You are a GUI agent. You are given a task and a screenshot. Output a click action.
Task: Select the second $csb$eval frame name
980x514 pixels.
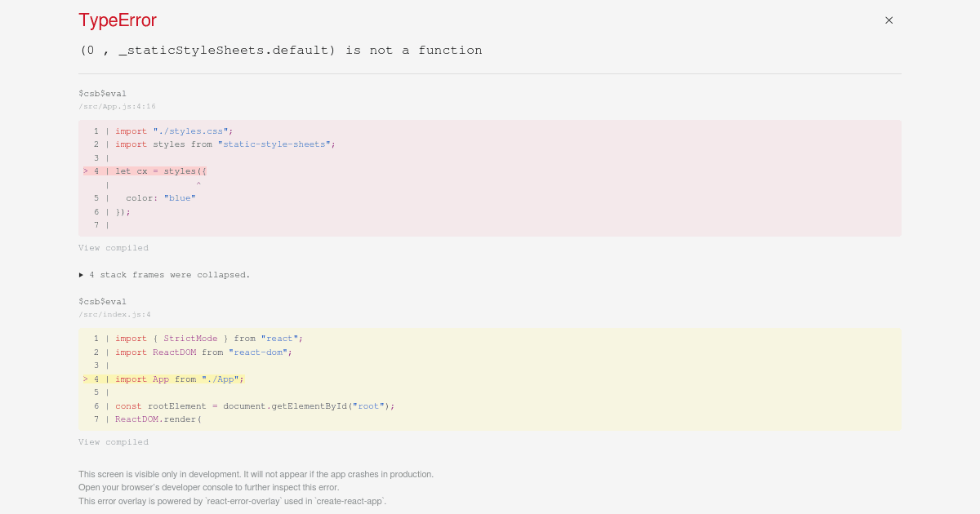click(102, 301)
